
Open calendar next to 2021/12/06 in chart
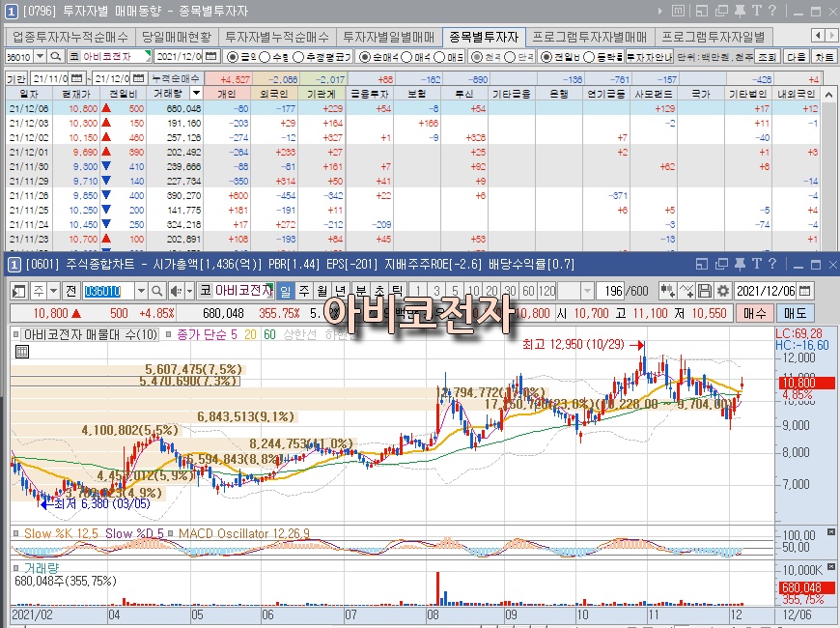tap(804, 291)
